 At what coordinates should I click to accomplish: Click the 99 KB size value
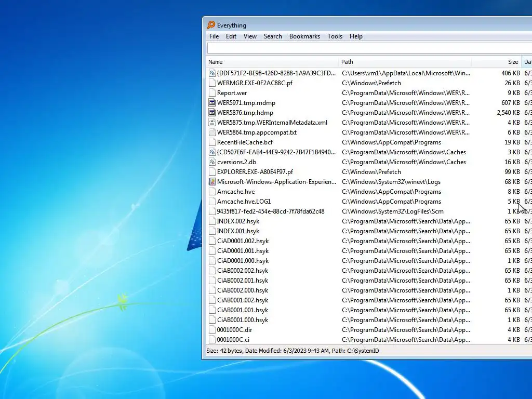512,171
